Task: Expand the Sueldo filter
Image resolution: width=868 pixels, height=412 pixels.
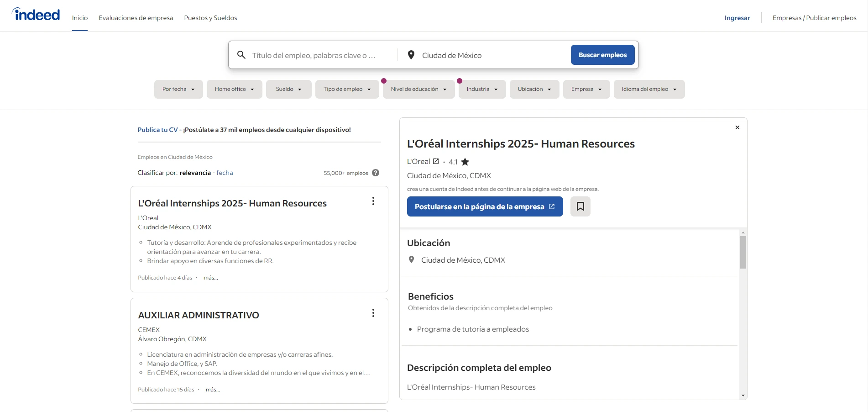Action: pyautogui.click(x=288, y=89)
